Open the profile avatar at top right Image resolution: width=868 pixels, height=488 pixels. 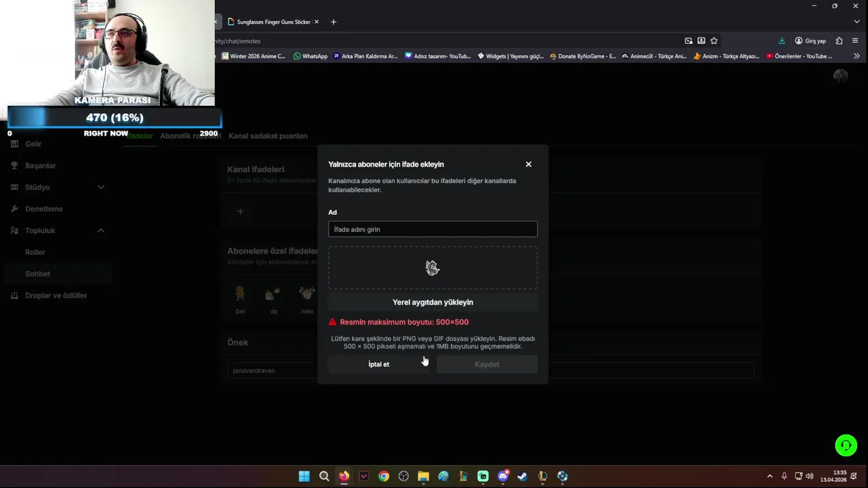pos(841,76)
